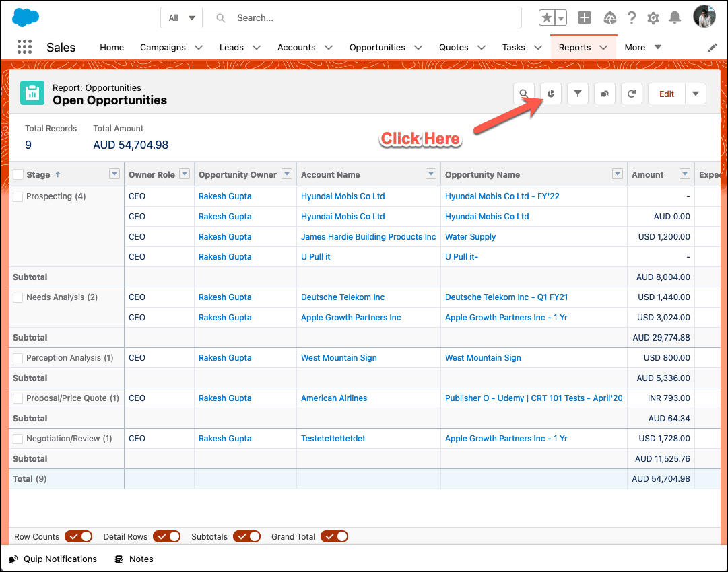Image resolution: width=728 pixels, height=572 pixels.
Task: Open the Edit button dropdown arrow
Action: click(x=694, y=94)
